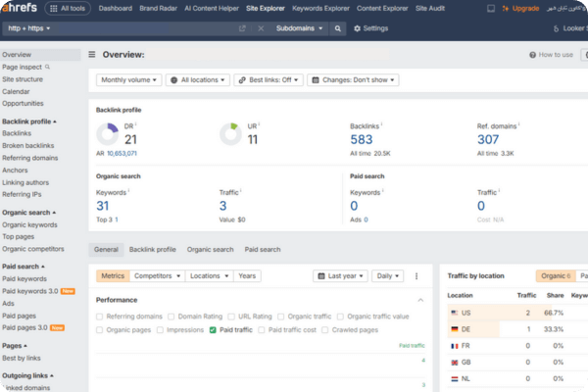Uncheck Paid traffic checkbox

[213, 330]
